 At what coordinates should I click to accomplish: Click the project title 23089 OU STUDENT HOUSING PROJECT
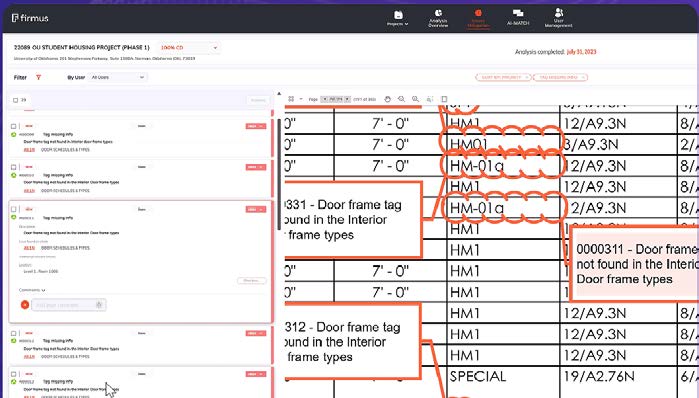click(82, 47)
